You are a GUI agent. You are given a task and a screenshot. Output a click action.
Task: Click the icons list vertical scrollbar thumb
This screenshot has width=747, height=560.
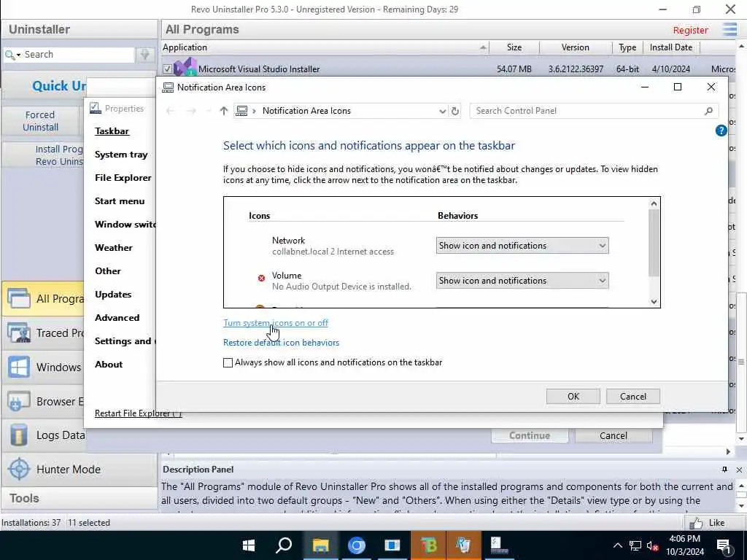tap(654, 243)
